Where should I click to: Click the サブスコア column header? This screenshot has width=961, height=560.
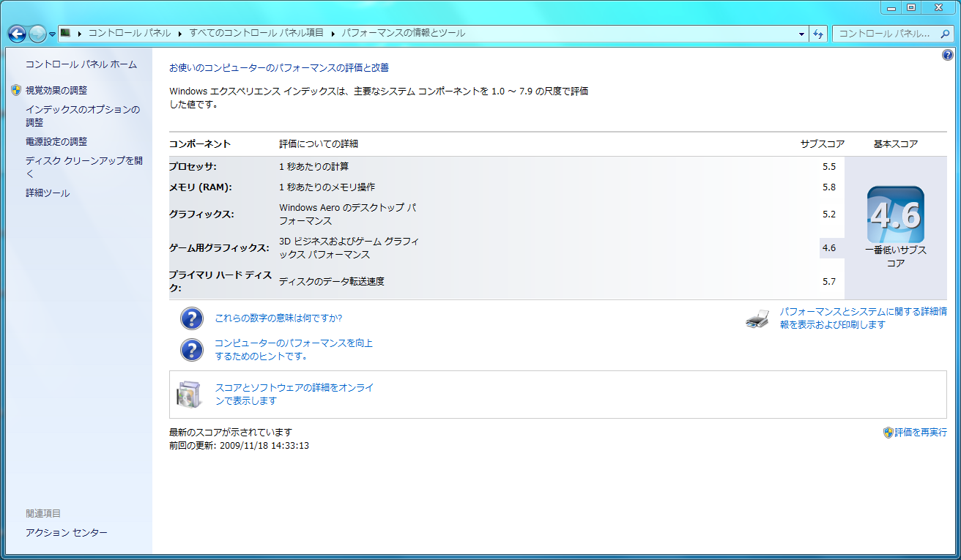click(x=823, y=144)
